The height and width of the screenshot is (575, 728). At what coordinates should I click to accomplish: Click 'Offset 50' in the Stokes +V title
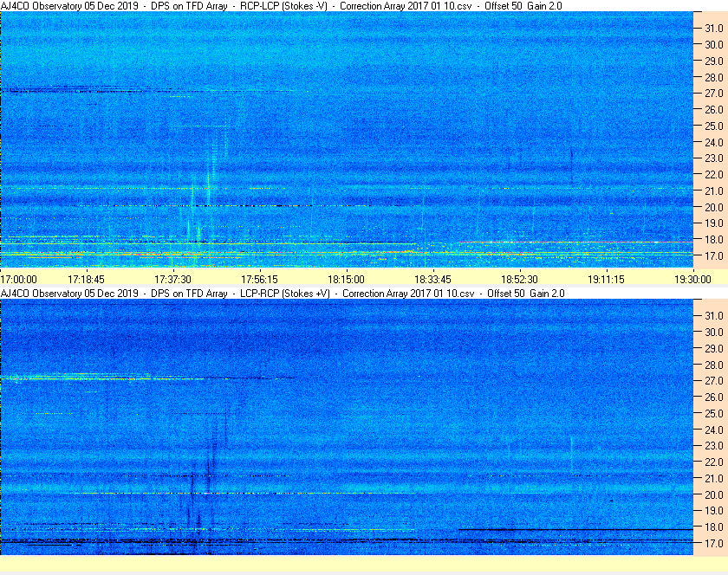click(x=506, y=294)
